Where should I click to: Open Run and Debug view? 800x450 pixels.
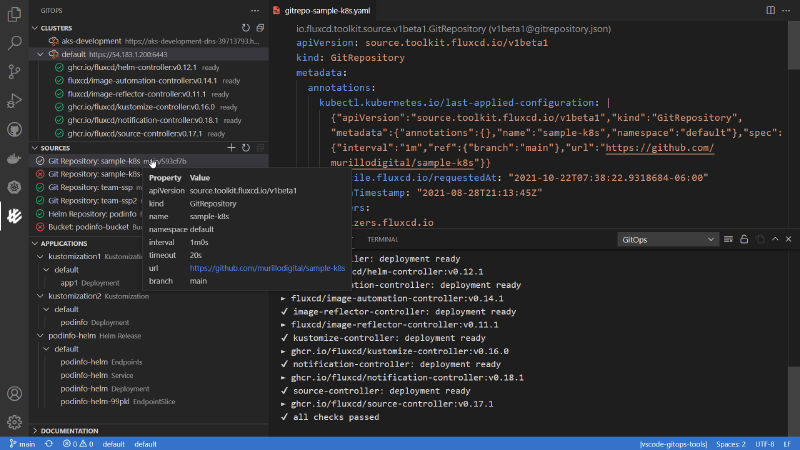pos(14,101)
